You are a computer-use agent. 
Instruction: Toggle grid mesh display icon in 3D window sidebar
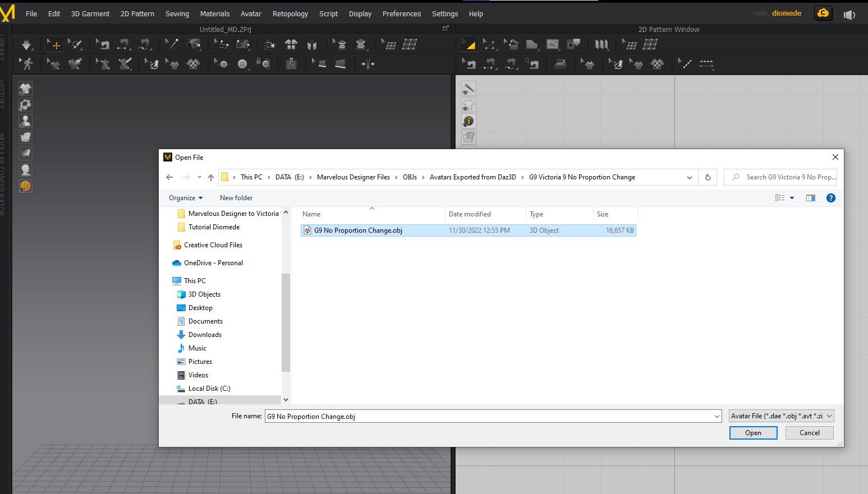coord(25,137)
